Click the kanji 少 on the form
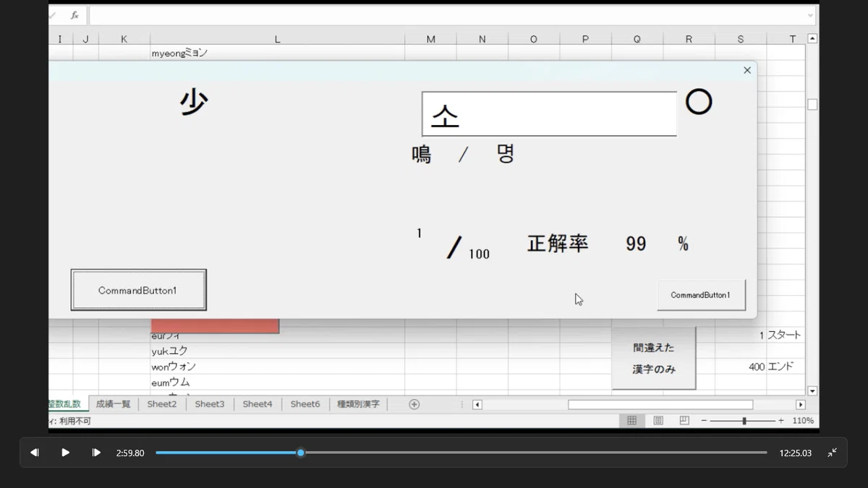Screen dimensions: 868x488 tap(193, 102)
